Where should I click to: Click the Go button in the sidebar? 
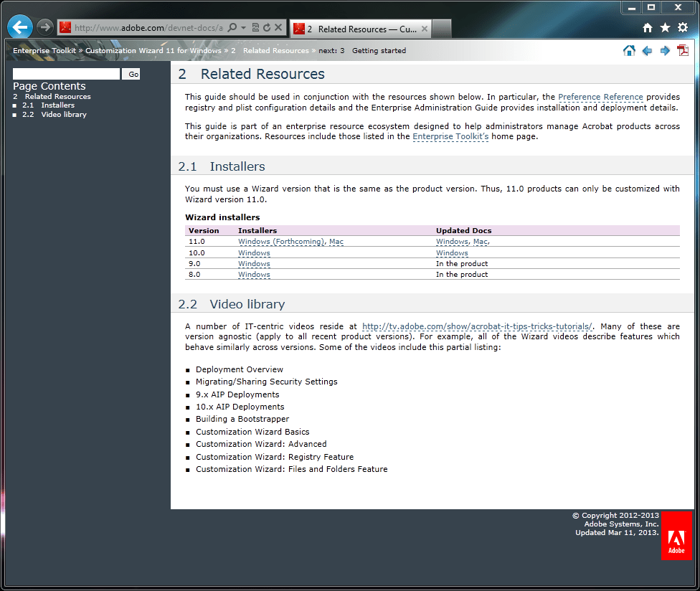coord(131,73)
